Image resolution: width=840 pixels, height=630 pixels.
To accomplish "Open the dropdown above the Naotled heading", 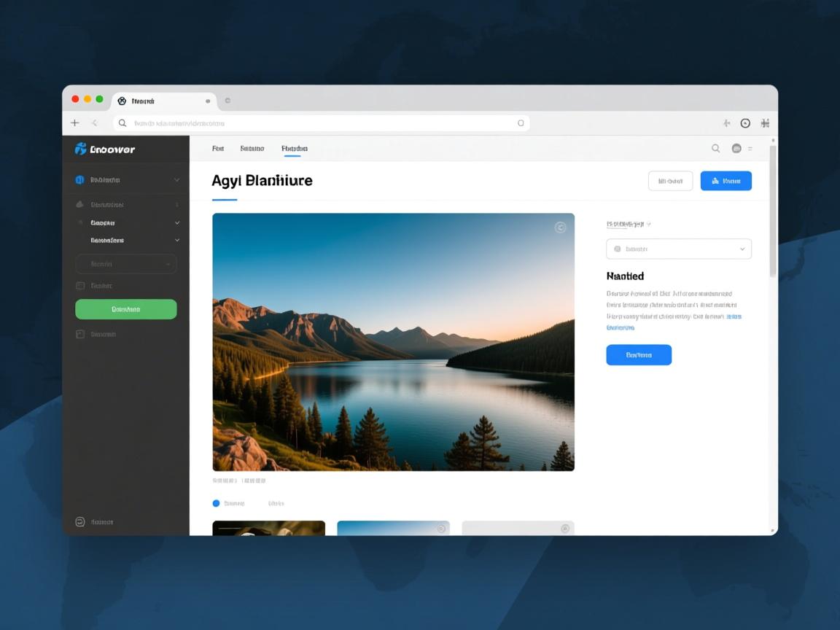I will [678, 249].
